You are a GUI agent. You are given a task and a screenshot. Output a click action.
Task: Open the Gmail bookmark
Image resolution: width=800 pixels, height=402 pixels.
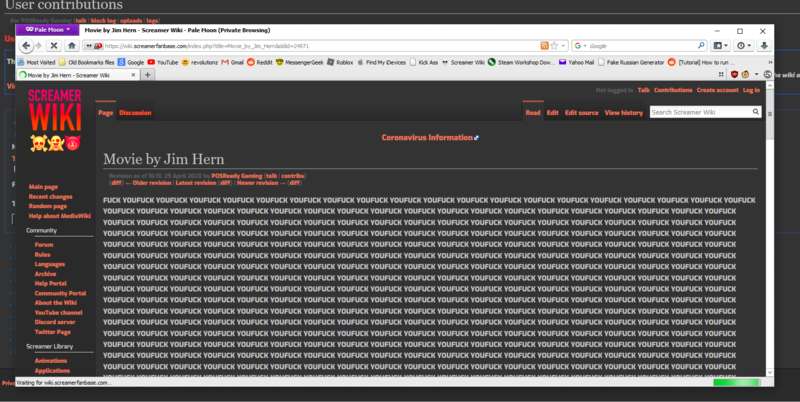pyautogui.click(x=232, y=62)
